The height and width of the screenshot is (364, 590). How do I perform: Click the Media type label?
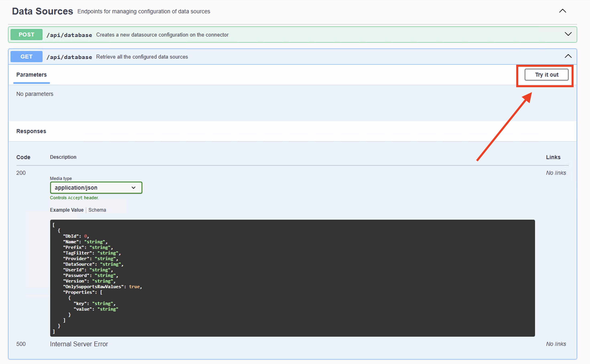pyautogui.click(x=61, y=178)
